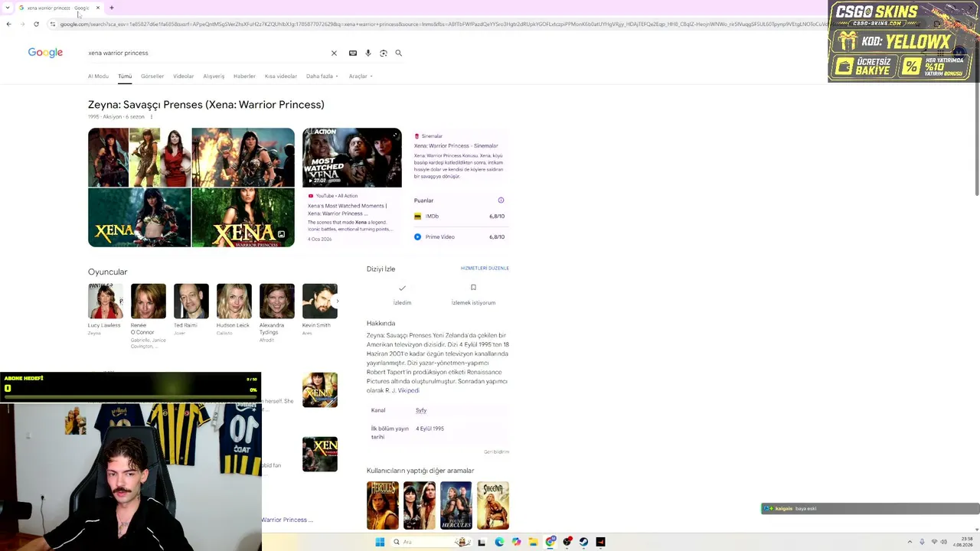The width and height of the screenshot is (980, 551).
Task: Open the Hercules related search poster
Action: (x=383, y=505)
